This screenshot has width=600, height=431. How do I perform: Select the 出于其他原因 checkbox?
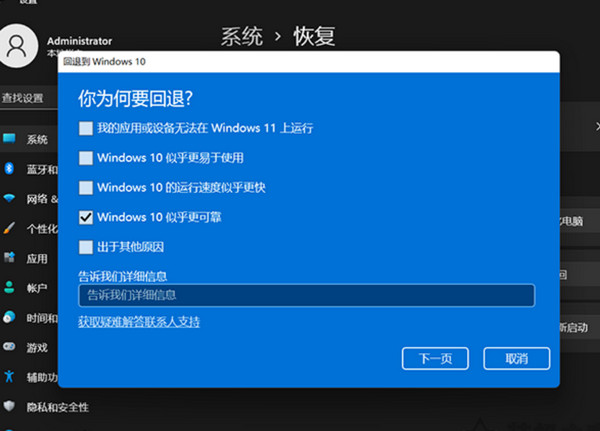pos(85,246)
